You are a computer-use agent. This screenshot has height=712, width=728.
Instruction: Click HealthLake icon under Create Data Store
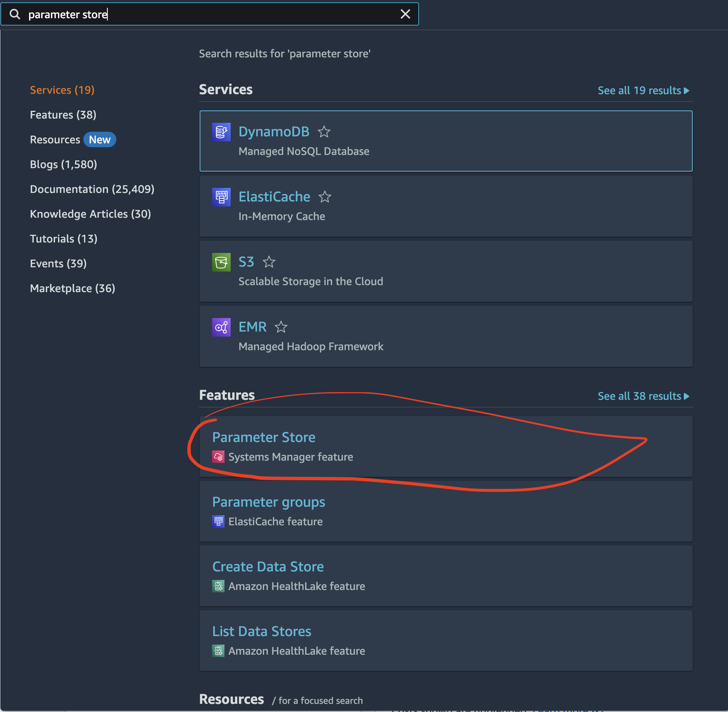[218, 586]
